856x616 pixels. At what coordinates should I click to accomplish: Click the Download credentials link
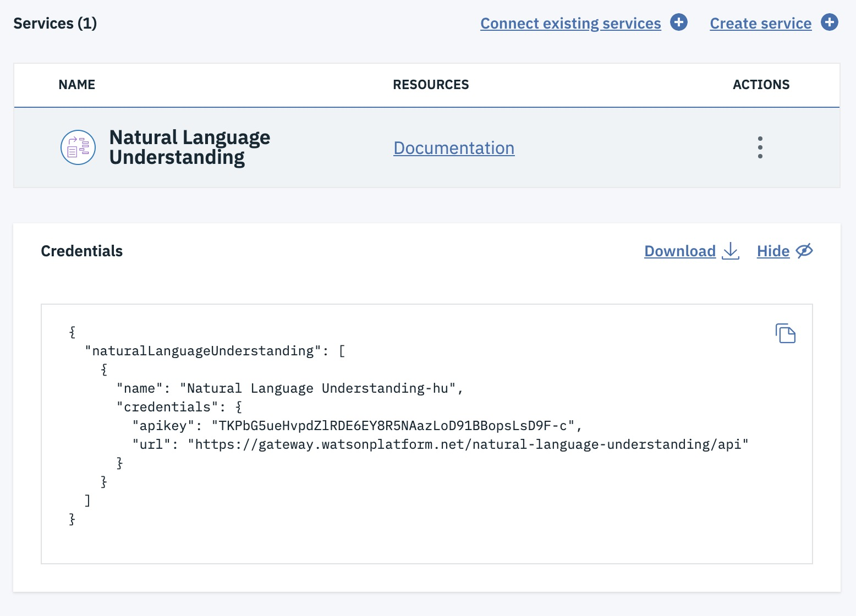pos(680,251)
